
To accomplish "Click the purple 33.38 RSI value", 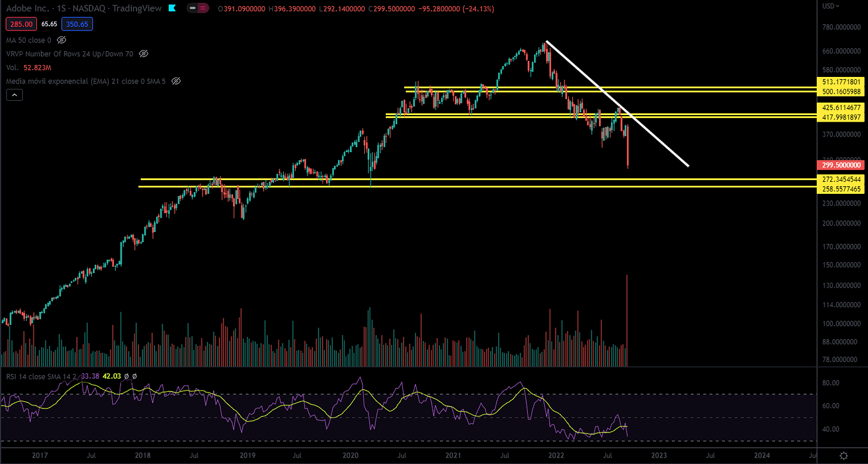I will tap(91, 376).
